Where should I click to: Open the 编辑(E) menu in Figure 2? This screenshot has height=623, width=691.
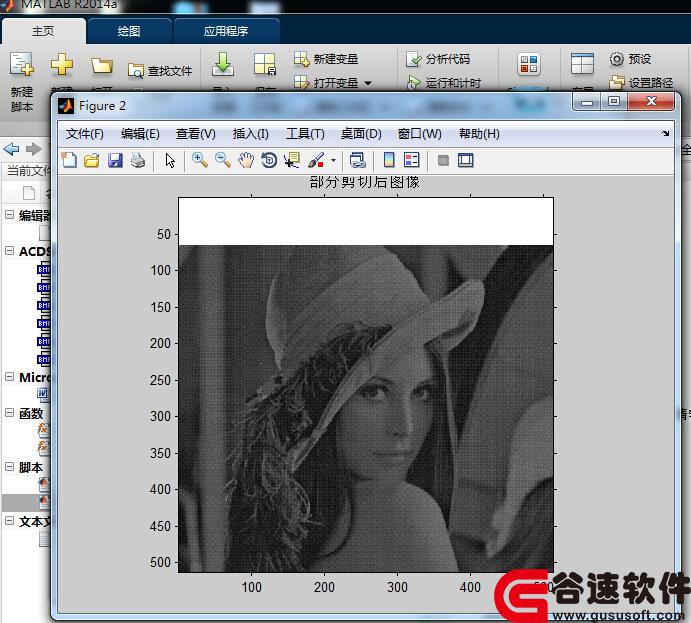140,134
